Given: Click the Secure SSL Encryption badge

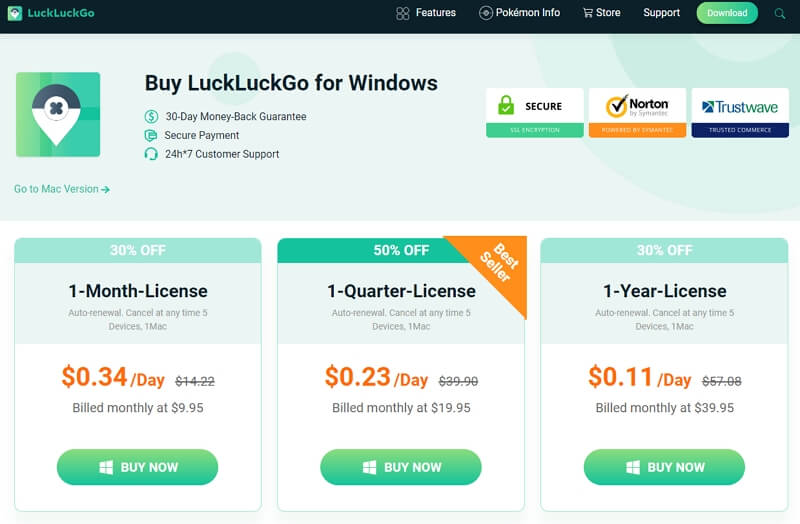Looking at the screenshot, I should coord(535,113).
